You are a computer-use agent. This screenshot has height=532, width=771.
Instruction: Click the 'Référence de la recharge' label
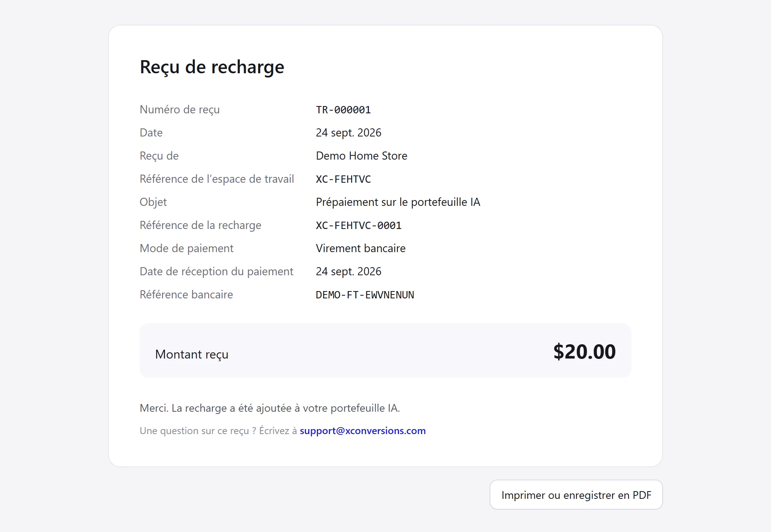tap(200, 225)
